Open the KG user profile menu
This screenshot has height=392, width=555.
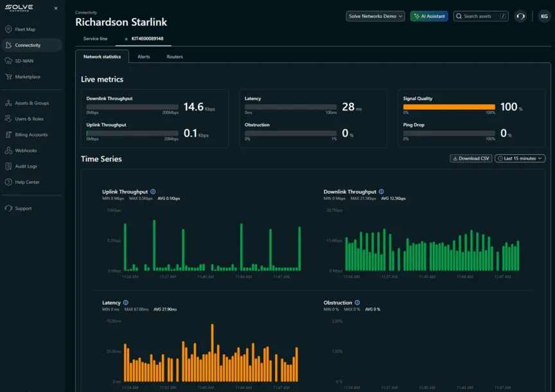click(543, 16)
